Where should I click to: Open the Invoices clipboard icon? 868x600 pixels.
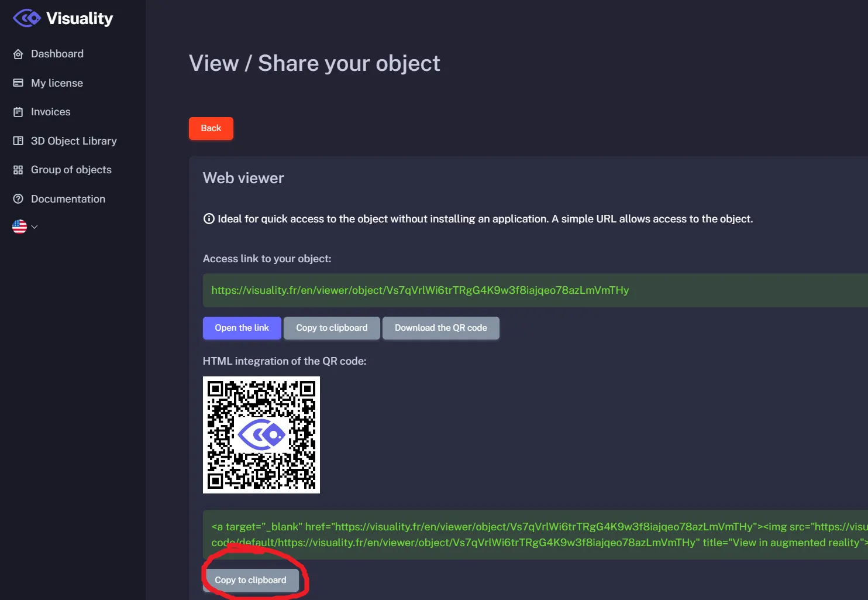[18, 112]
